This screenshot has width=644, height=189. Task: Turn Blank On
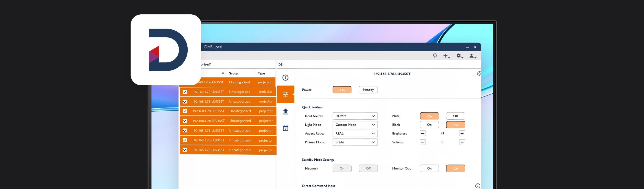429,125
